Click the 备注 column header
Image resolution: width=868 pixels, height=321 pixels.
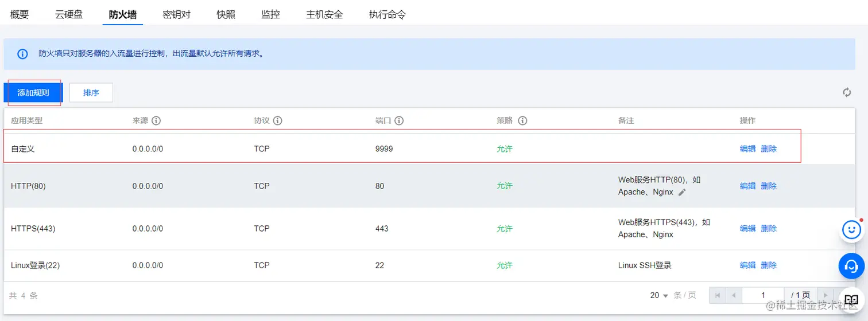tap(626, 121)
